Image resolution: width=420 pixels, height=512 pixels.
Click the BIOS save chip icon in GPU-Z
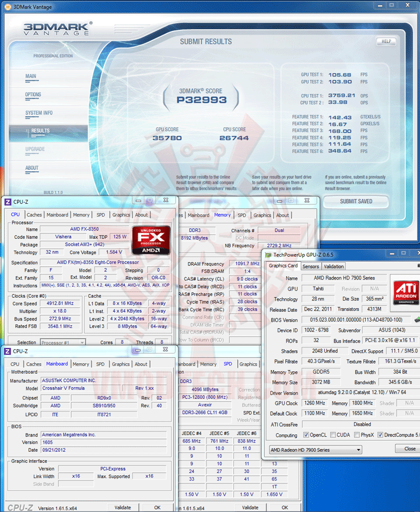pos(416,319)
